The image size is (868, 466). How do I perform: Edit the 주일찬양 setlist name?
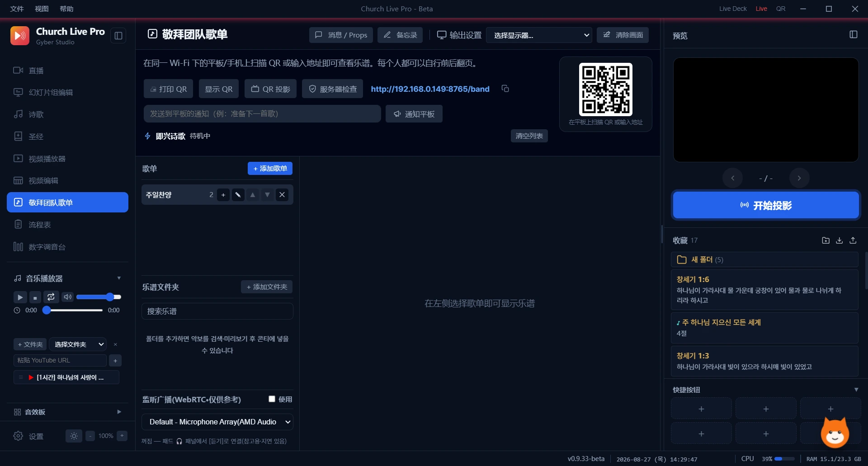pyautogui.click(x=238, y=195)
